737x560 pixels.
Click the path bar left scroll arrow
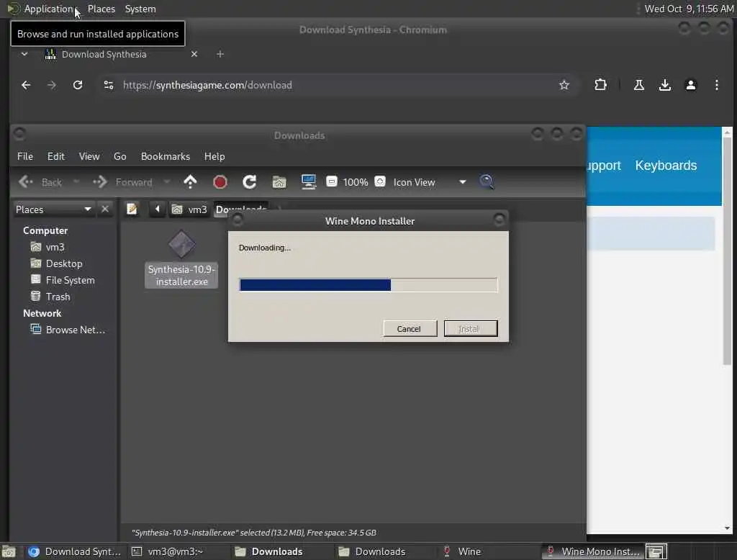point(157,209)
